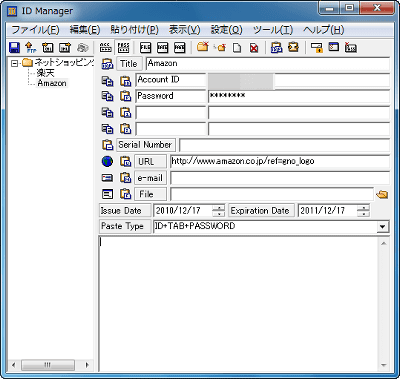Click the Issue Date spinner arrows
The image size is (400, 379).
tap(219, 211)
